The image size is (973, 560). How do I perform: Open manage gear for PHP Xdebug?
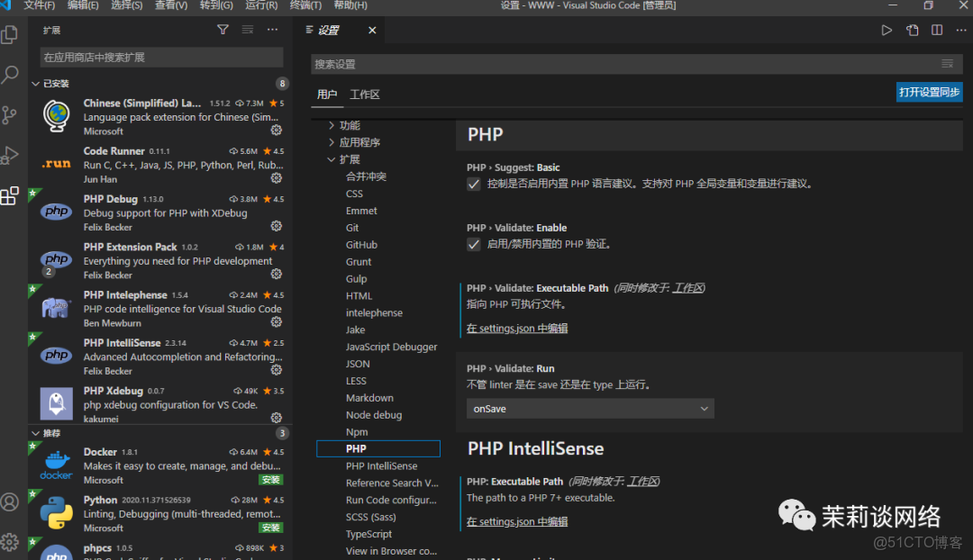click(x=277, y=418)
